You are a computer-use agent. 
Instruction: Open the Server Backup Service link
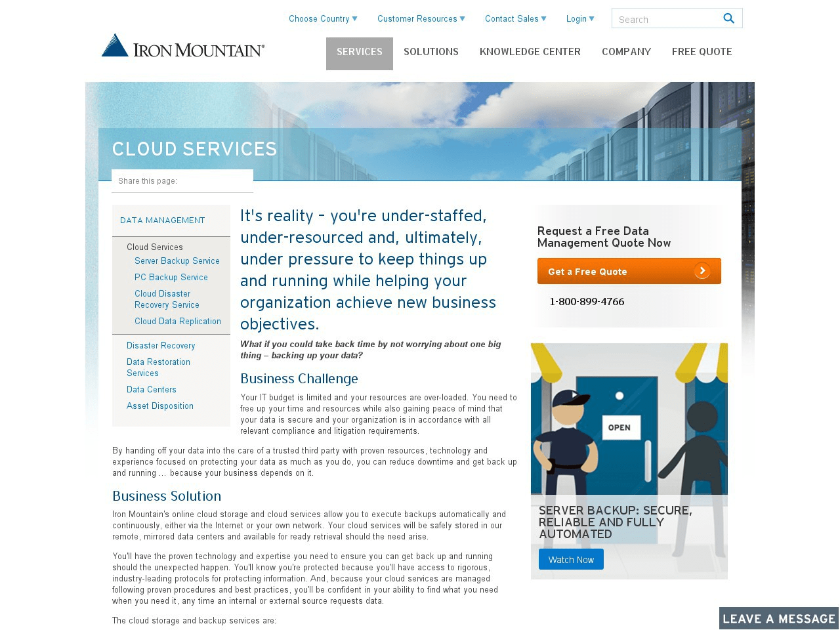(177, 261)
